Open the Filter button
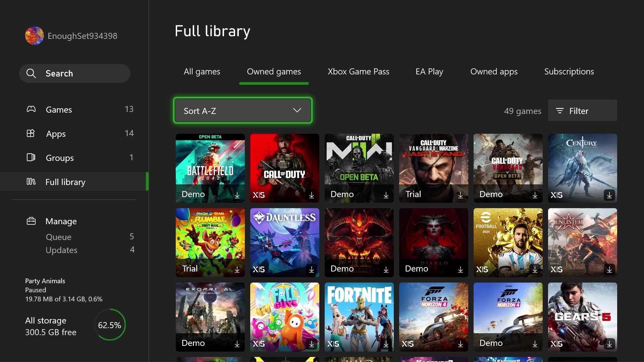 (x=582, y=110)
